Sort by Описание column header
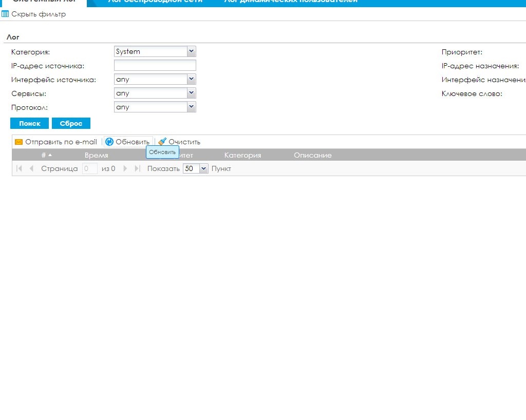The width and height of the screenshot is (526, 420). 313,155
